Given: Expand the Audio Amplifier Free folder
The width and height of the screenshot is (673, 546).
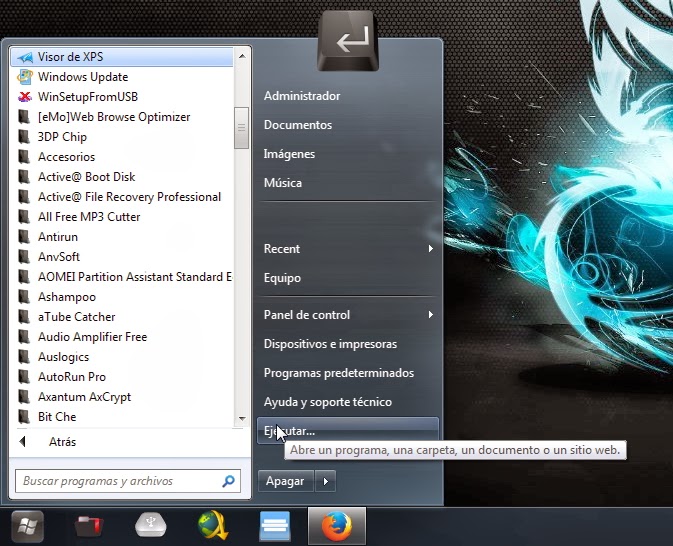Looking at the screenshot, I should [122, 337].
